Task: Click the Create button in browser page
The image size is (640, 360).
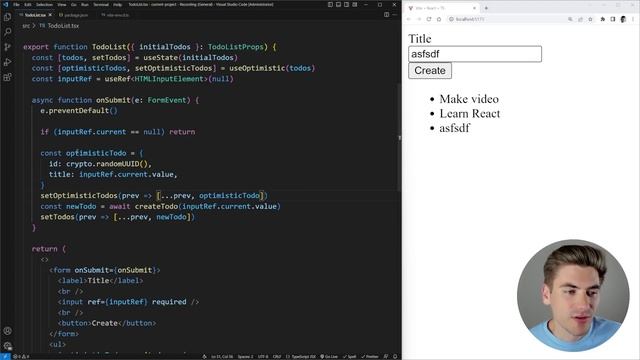Action: point(430,71)
